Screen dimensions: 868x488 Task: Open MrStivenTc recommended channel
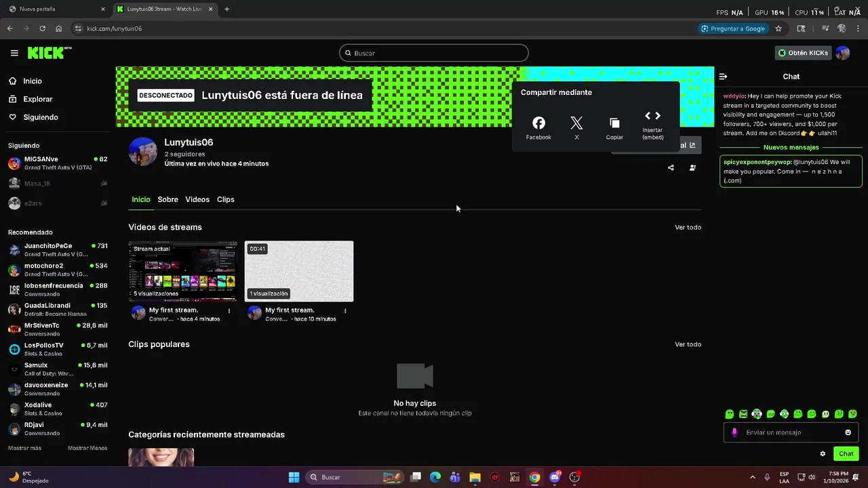coord(58,329)
